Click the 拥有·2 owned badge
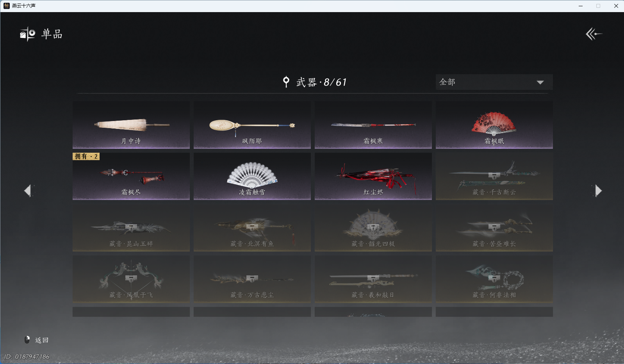The image size is (624, 364). coord(86,156)
